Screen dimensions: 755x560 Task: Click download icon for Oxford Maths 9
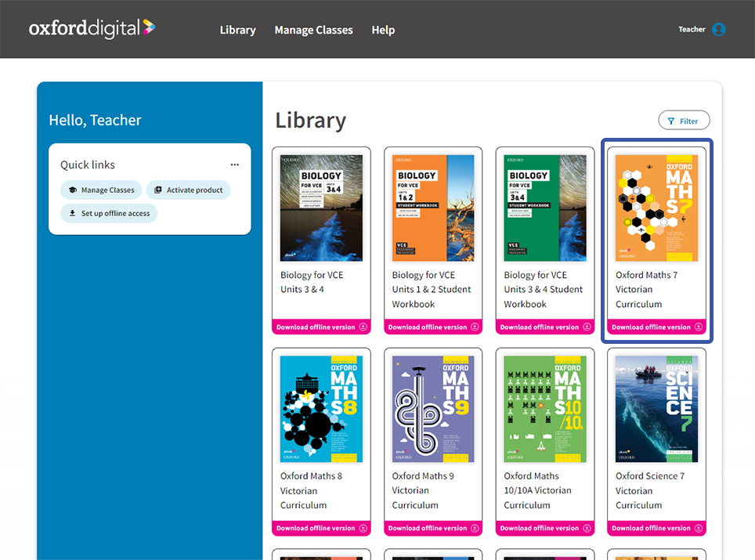475,528
